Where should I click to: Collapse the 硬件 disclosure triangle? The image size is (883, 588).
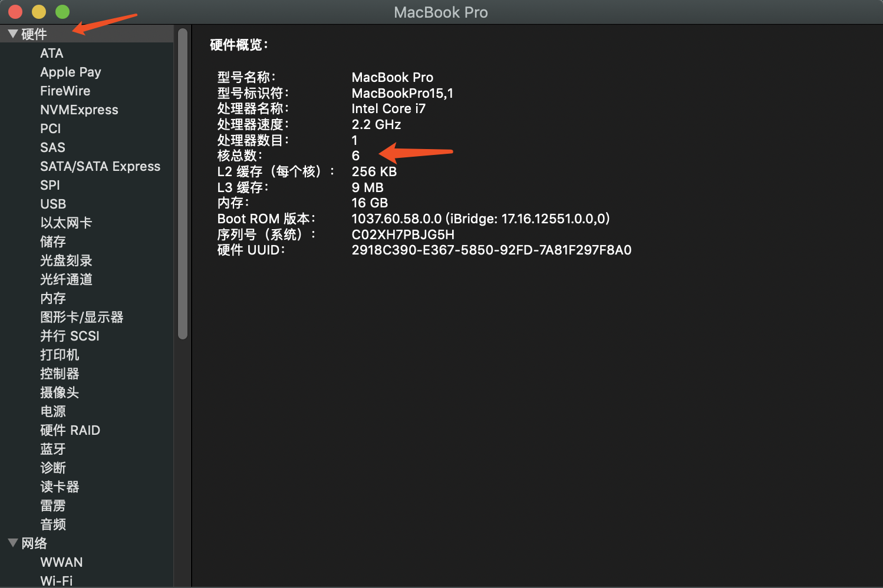click(x=12, y=34)
